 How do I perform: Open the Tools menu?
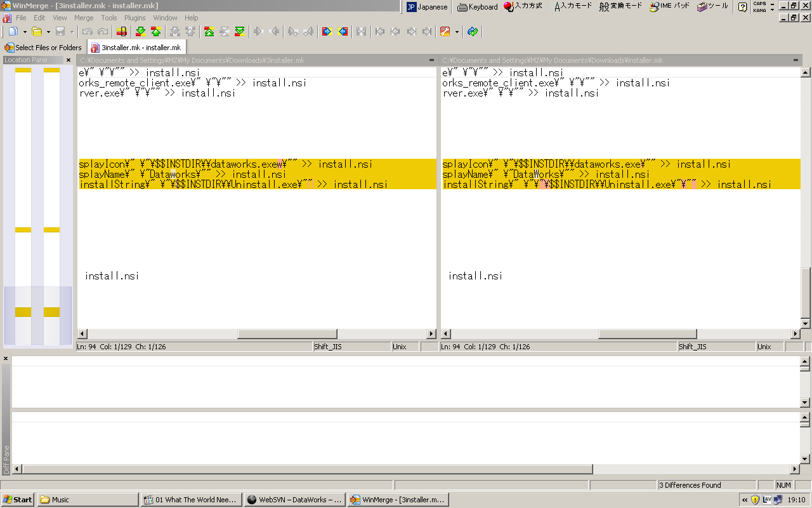tap(109, 18)
